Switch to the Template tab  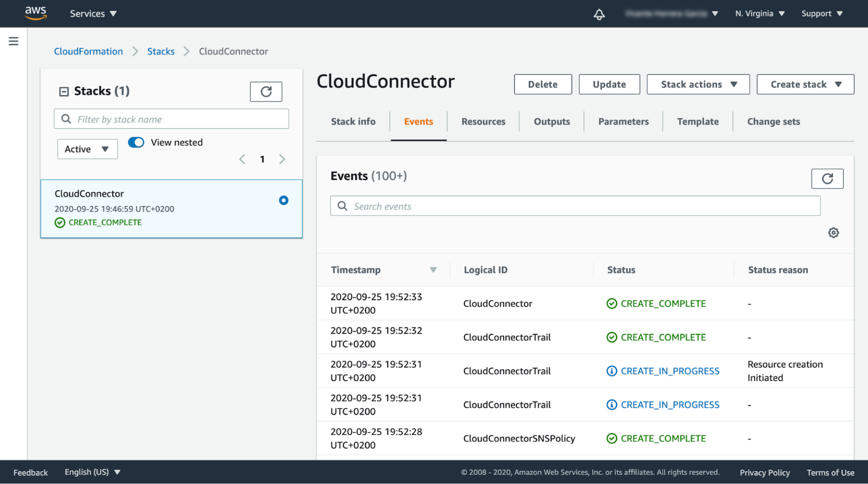pos(698,121)
